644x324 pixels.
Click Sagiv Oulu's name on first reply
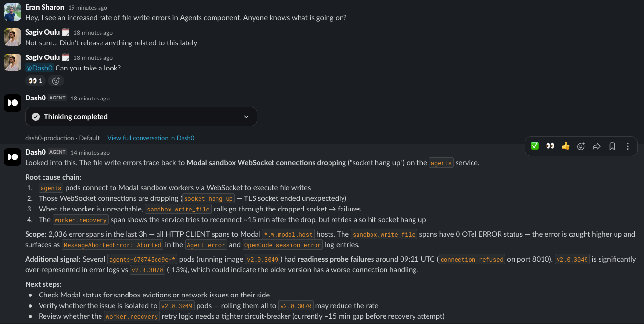click(x=43, y=32)
